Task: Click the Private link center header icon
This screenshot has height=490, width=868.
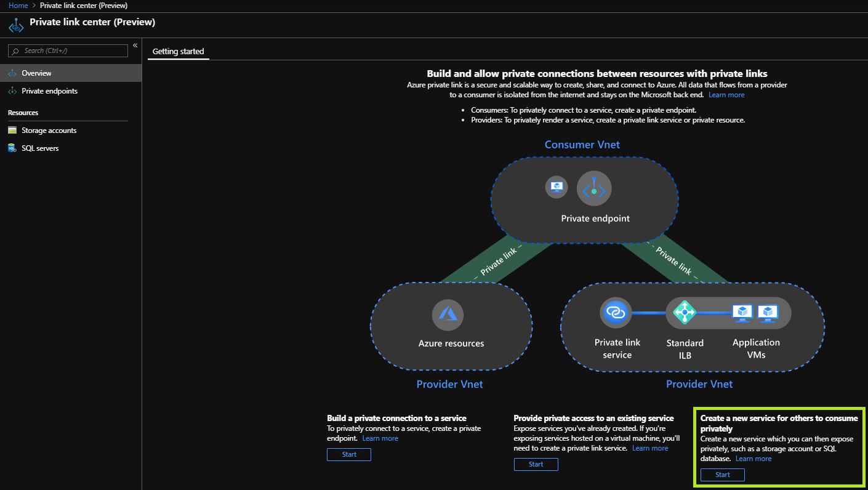Action: point(16,25)
